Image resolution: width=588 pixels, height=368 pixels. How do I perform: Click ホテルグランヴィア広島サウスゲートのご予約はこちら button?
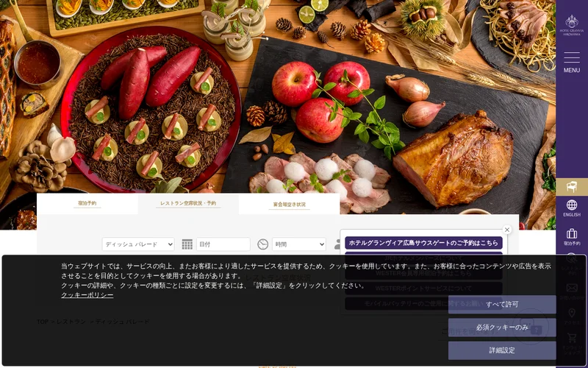pos(424,243)
